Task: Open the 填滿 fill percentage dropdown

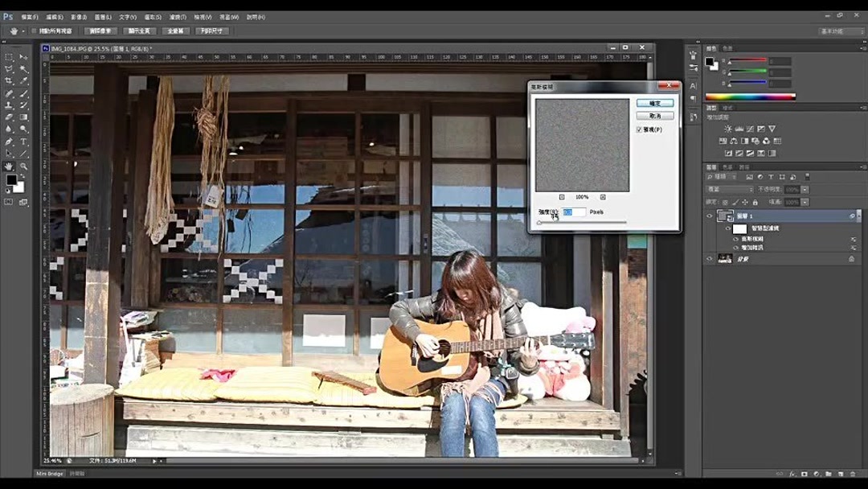Action: pyautogui.click(x=805, y=201)
